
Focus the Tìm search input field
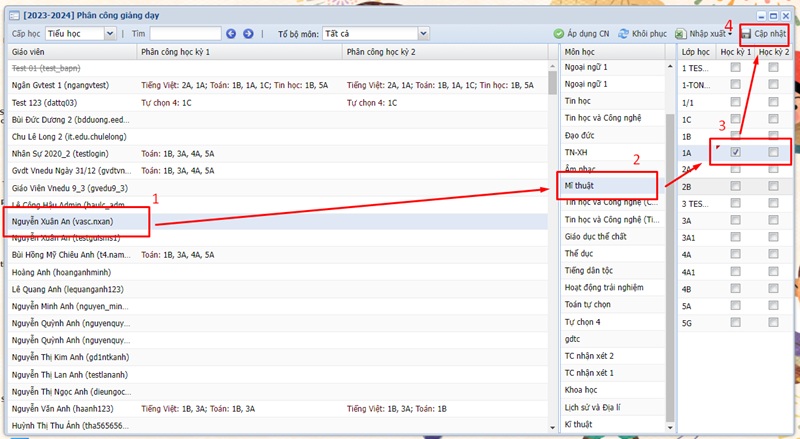click(186, 34)
